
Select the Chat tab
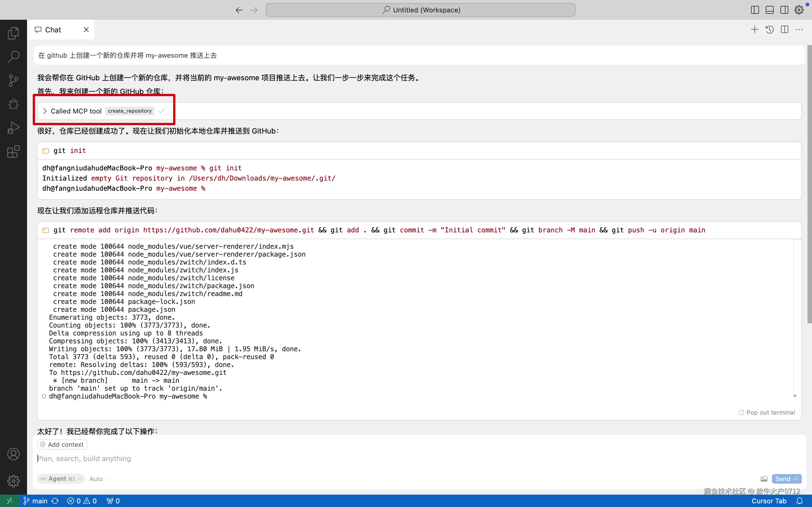click(x=53, y=30)
